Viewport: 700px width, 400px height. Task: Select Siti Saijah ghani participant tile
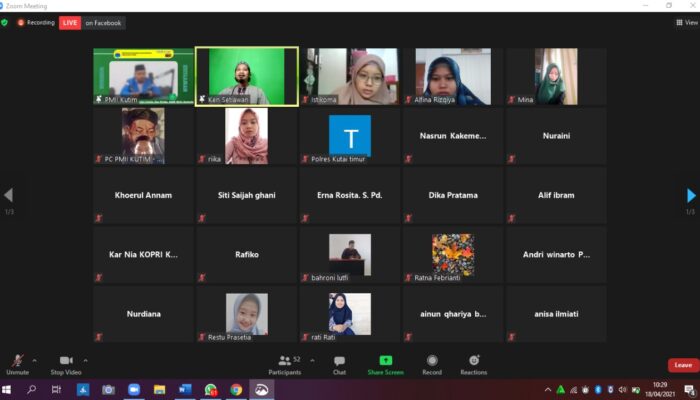point(246,195)
